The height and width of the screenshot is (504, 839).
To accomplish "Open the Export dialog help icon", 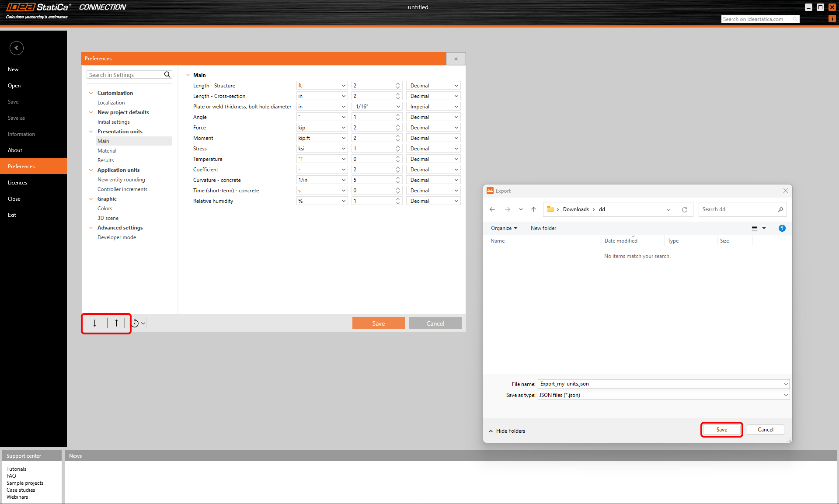I will (782, 228).
